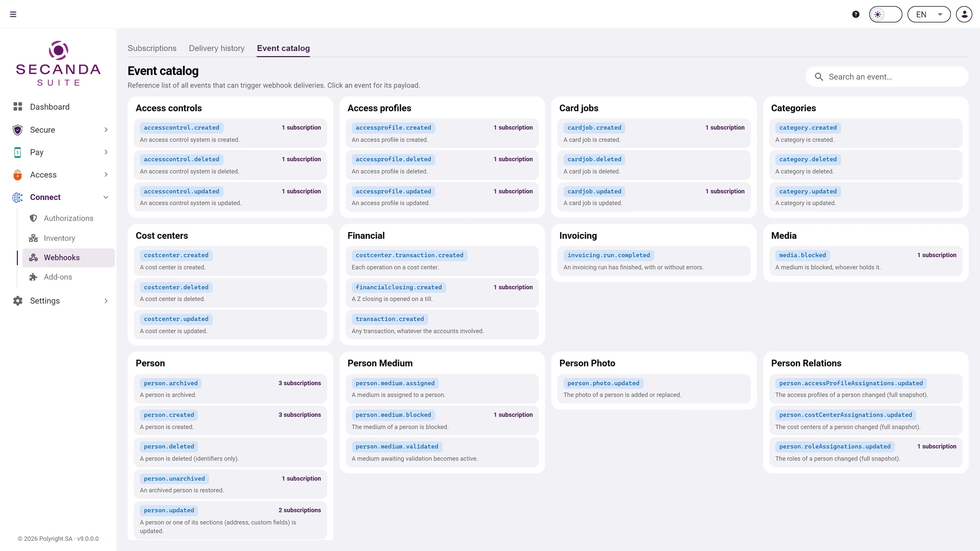Click the Connect globe icon
The width and height of the screenshot is (980, 551).
pos(18,197)
